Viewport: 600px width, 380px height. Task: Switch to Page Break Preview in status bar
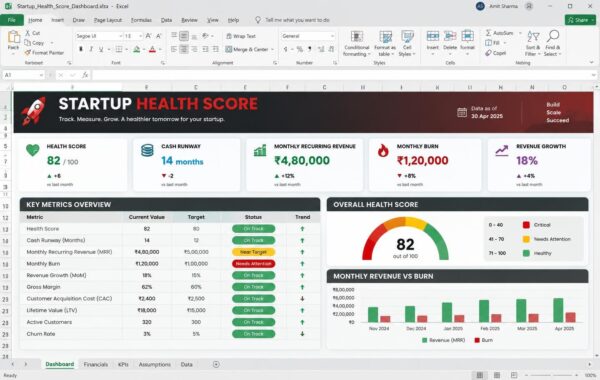point(514,375)
